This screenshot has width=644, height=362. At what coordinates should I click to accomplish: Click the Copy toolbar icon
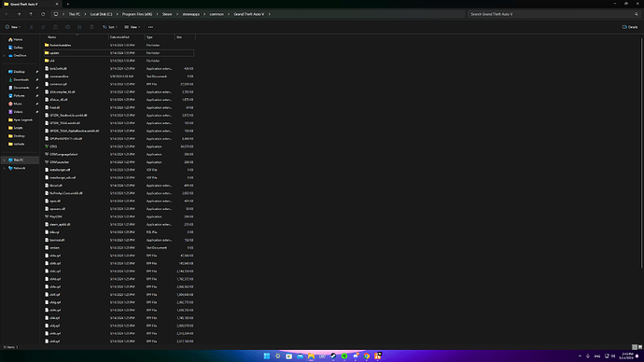click(43, 27)
